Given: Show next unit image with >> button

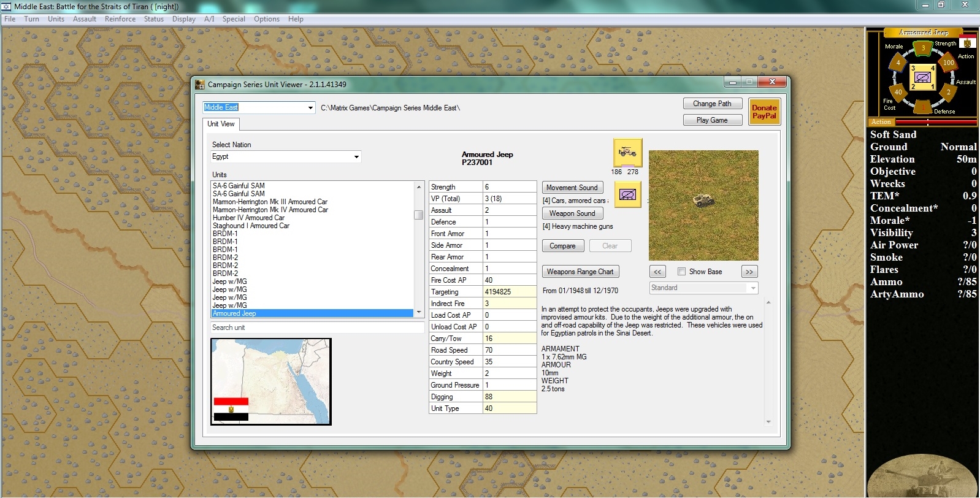Looking at the screenshot, I should pyautogui.click(x=749, y=272).
